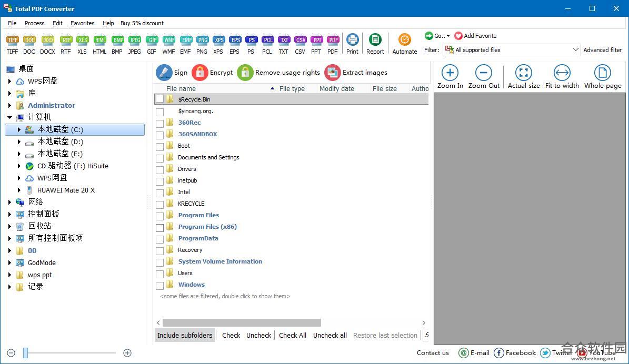Select checkbox for Documents and Settings
629x364 pixels.
159,158
